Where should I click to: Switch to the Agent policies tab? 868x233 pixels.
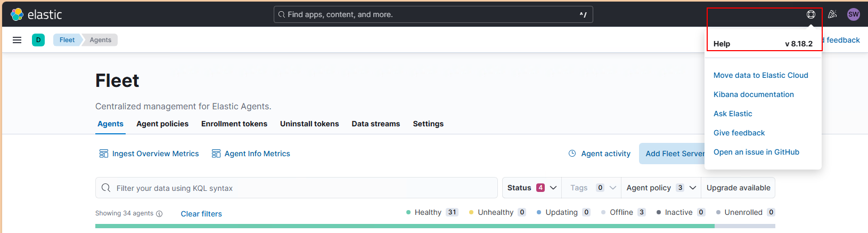coord(162,124)
